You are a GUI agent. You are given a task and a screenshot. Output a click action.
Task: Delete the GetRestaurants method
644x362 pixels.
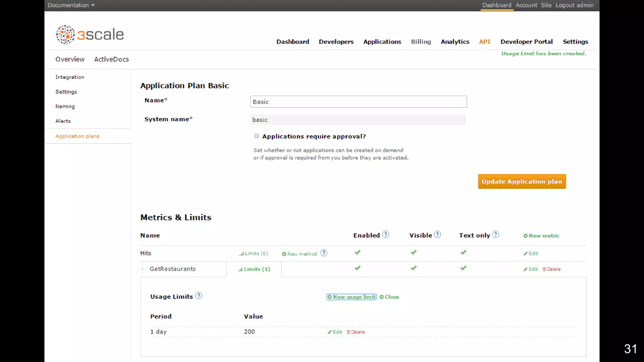552,269
